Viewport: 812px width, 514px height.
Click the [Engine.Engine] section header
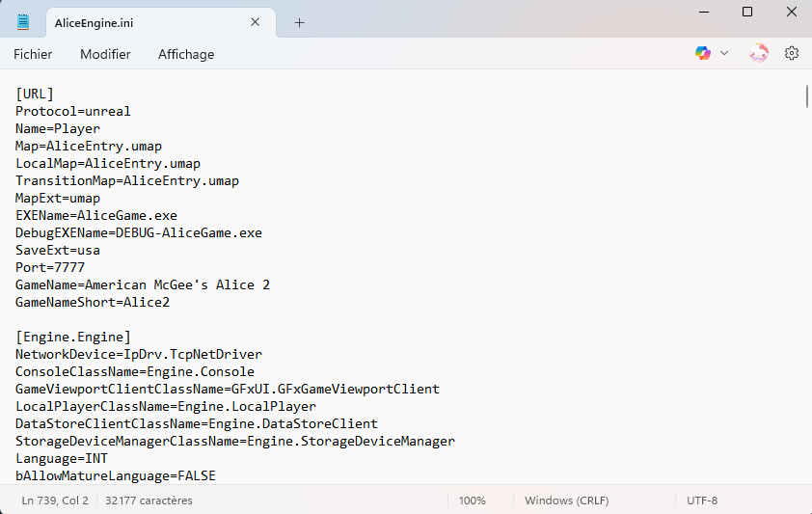[x=73, y=337]
